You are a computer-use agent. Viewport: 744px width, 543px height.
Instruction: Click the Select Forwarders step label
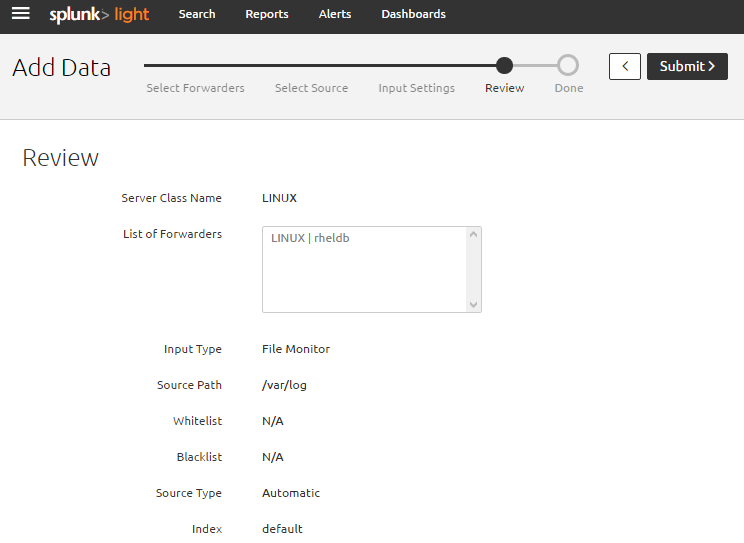(195, 88)
